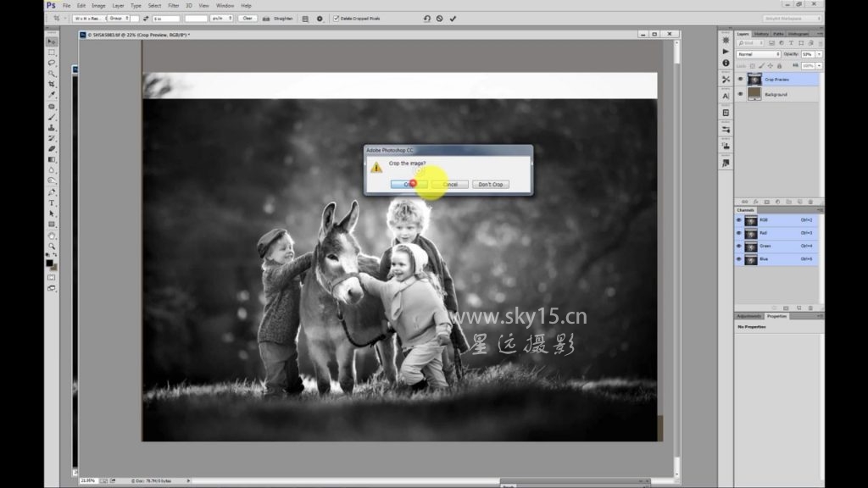Click the layer effects fx icon
The height and width of the screenshot is (488, 868).
[x=755, y=202]
